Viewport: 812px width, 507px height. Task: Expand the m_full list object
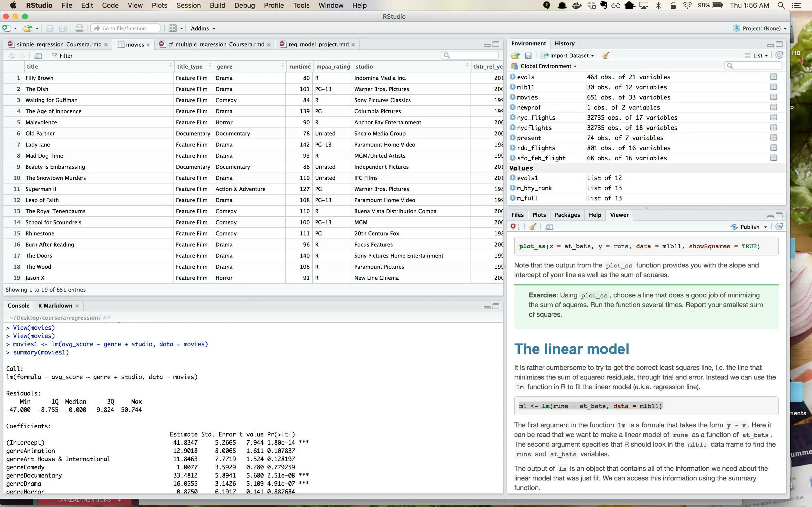pos(512,198)
